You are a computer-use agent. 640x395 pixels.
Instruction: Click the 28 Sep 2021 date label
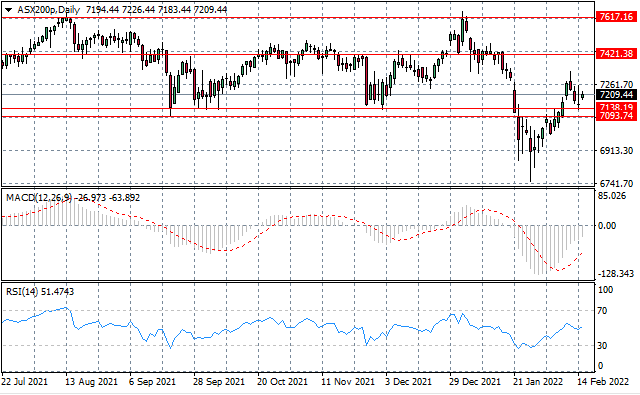pyautogui.click(x=218, y=382)
